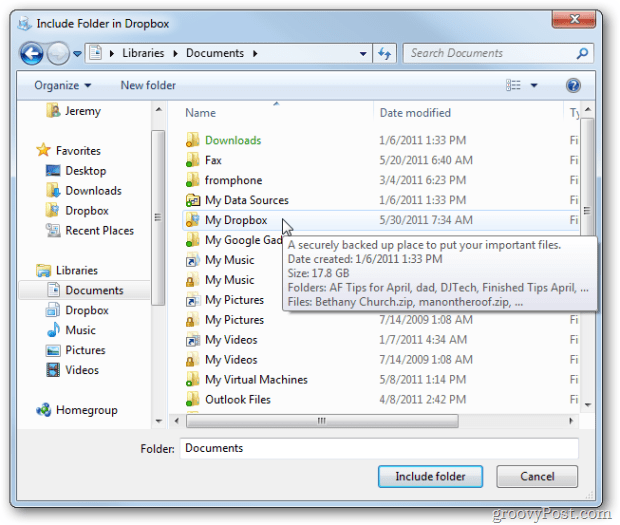
Task: Click the Forward navigation arrow button
Action: 58,54
